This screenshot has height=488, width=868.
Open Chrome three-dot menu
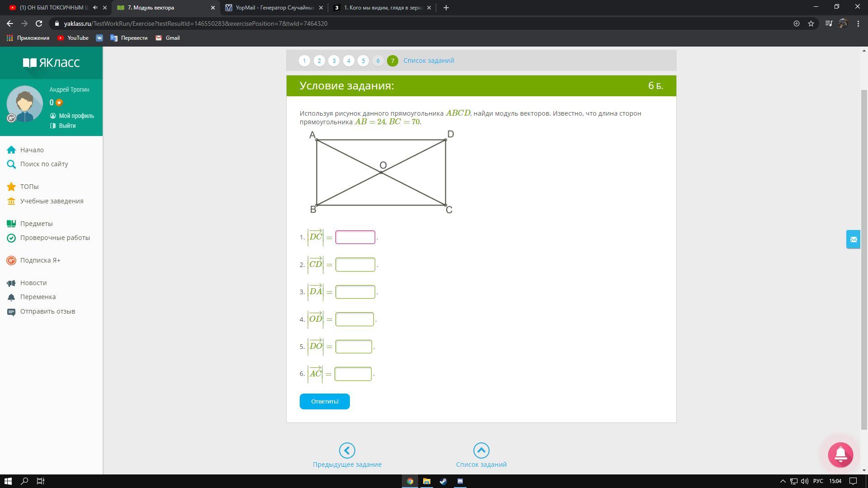858,23
